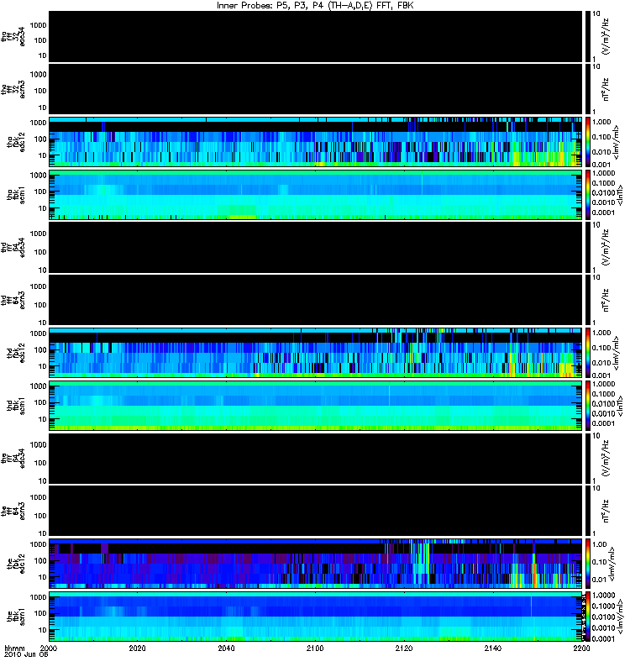This screenshot has width=630, height=672.
Task: Click the 'thd fff 64 edc34' y-axis label
Action: [x=13, y=248]
